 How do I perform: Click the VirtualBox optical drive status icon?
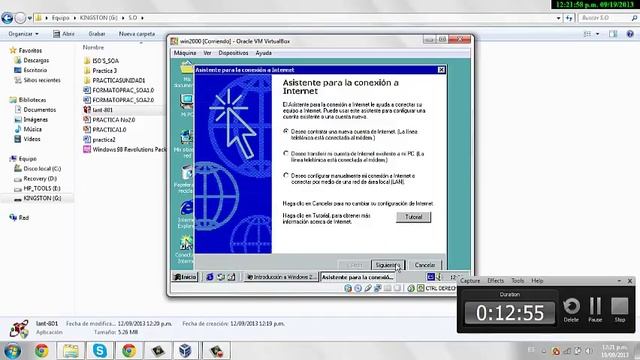click(358, 288)
